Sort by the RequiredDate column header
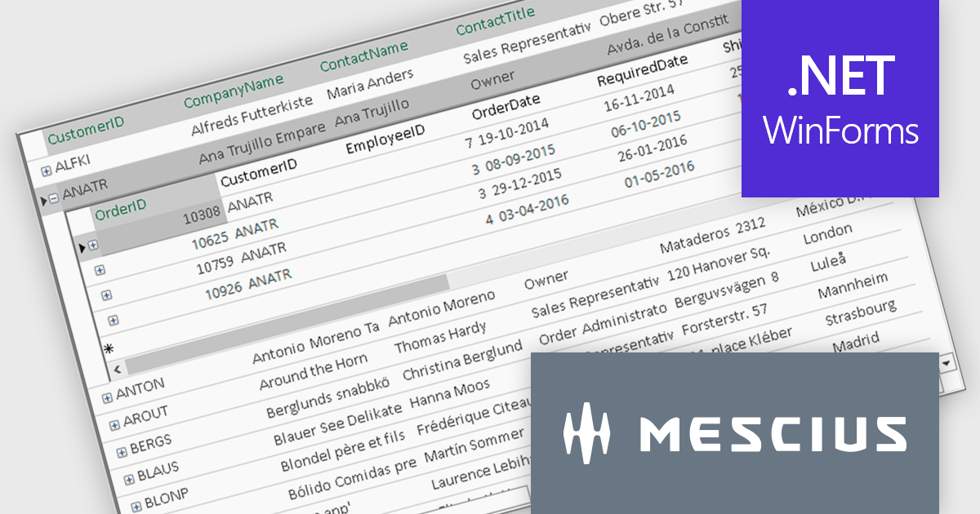 pyautogui.click(x=643, y=70)
